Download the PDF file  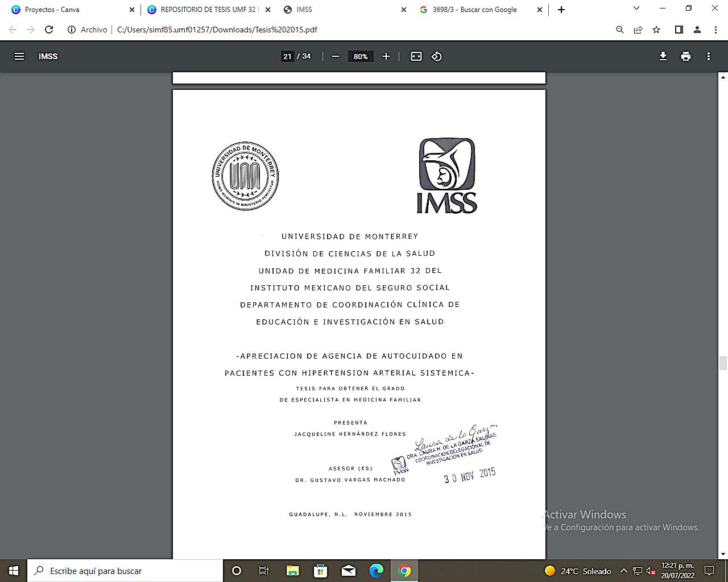pyautogui.click(x=663, y=56)
